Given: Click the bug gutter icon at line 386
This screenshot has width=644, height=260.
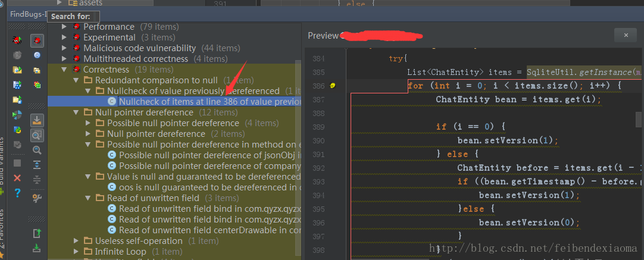Looking at the screenshot, I should coord(333,86).
